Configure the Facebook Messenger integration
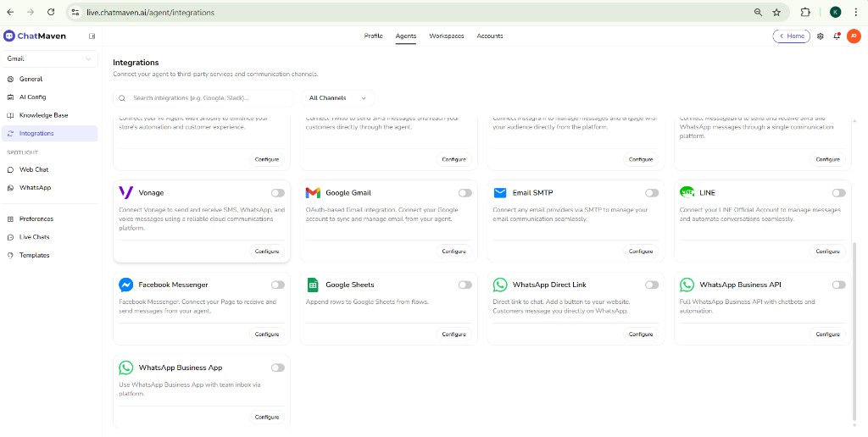The image size is (868, 437). pyautogui.click(x=267, y=335)
